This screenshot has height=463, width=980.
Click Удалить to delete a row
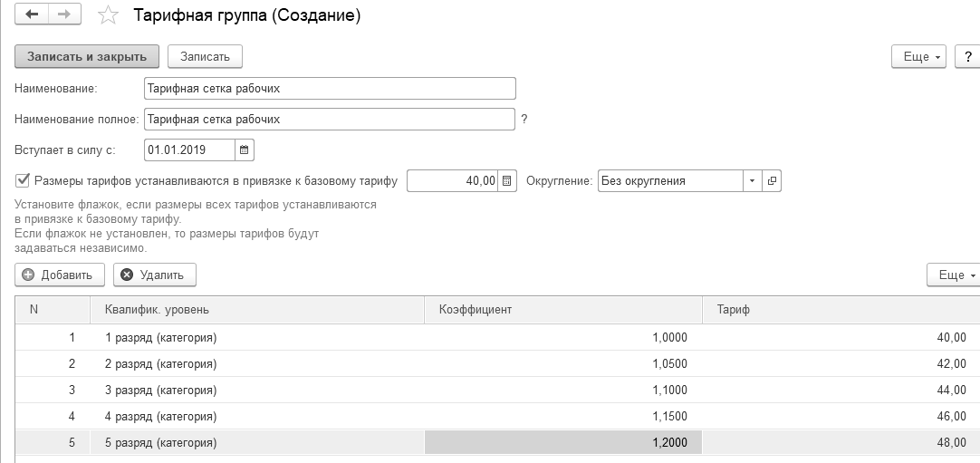(154, 275)
